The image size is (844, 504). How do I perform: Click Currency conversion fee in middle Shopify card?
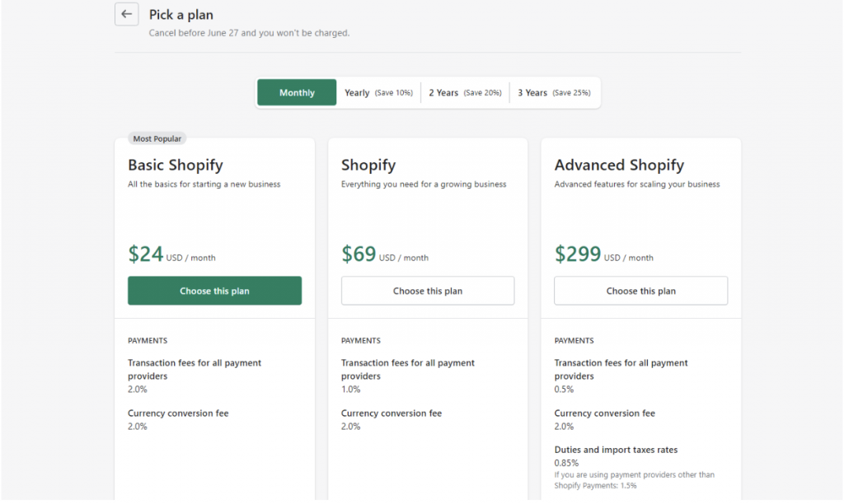392,413
